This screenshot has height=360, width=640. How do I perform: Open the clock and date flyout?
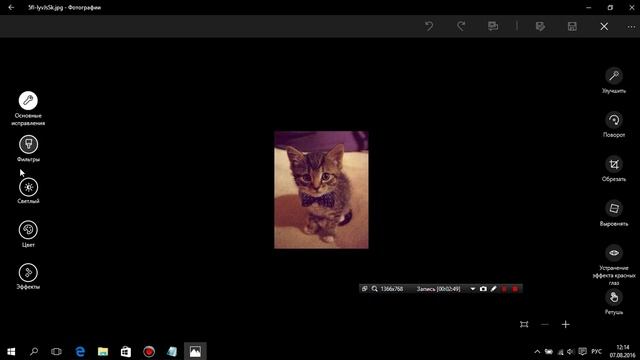622,351
